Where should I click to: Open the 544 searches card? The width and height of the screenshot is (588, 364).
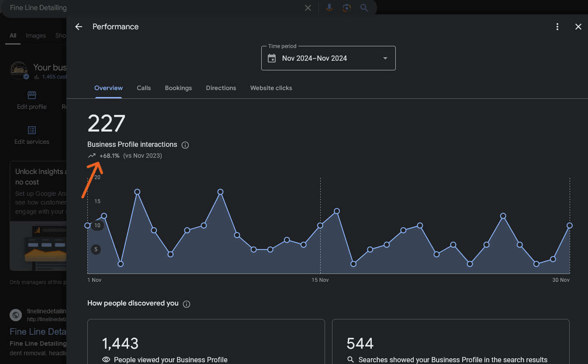pos(451,342)
